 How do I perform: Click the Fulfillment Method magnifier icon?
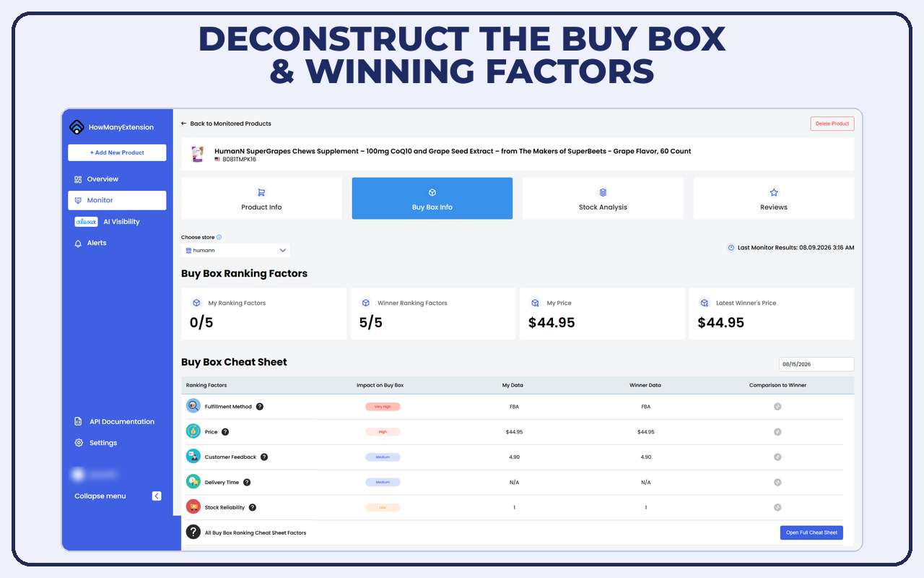[193, 406]
